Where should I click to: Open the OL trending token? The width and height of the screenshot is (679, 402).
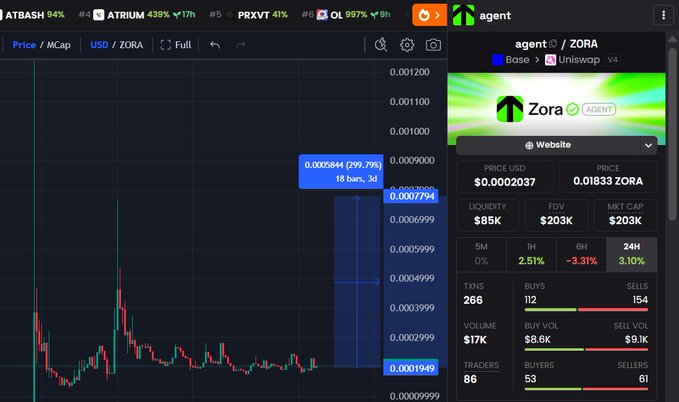click(346, 15)
